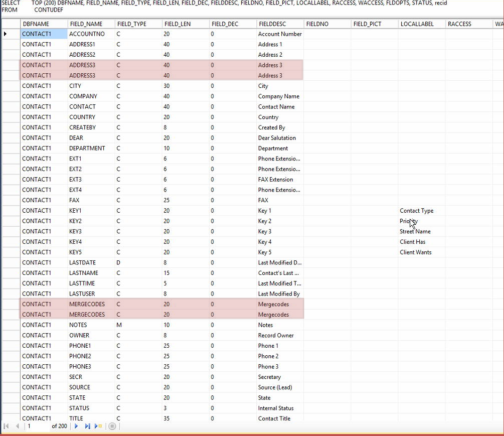504x436 pixels.
Task: Jump to the last record
Action: click(87, 426)
